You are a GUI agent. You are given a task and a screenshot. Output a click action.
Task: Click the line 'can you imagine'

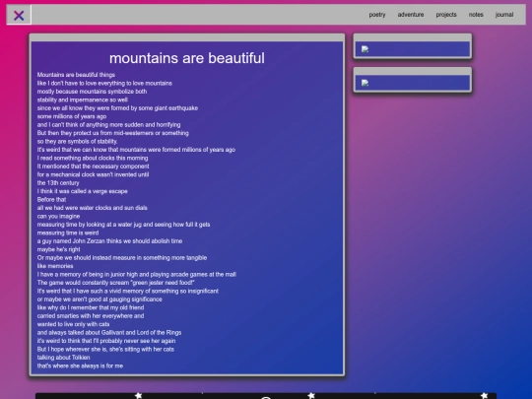(58, 216)
